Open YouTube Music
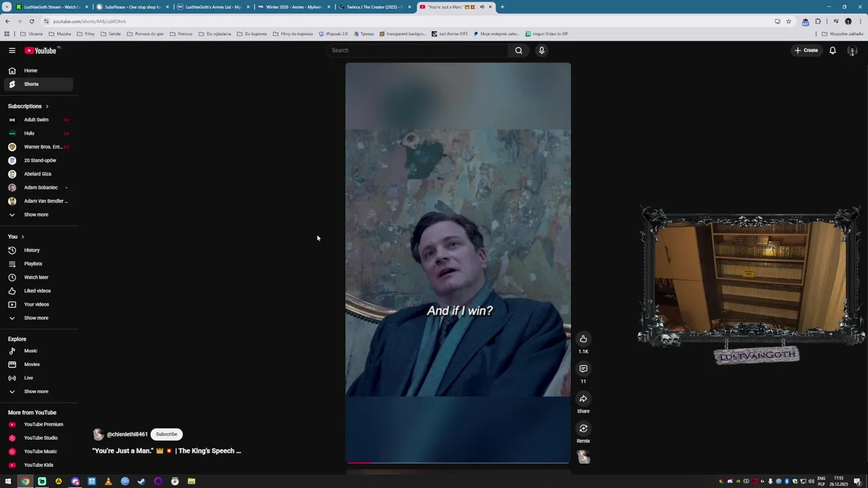The width and height of the screenshot is (868, 488). click(37, 451)
